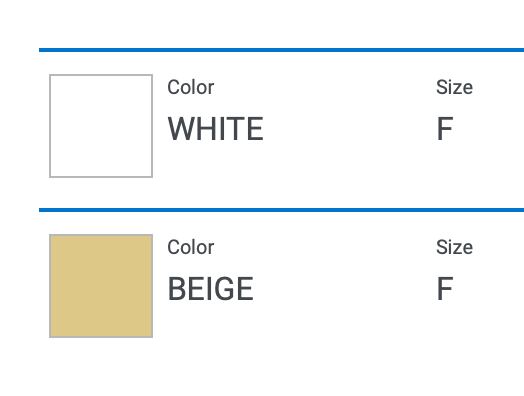Click the letter W in WHITE
Screen dimensions: 524x396
point(181,129)
